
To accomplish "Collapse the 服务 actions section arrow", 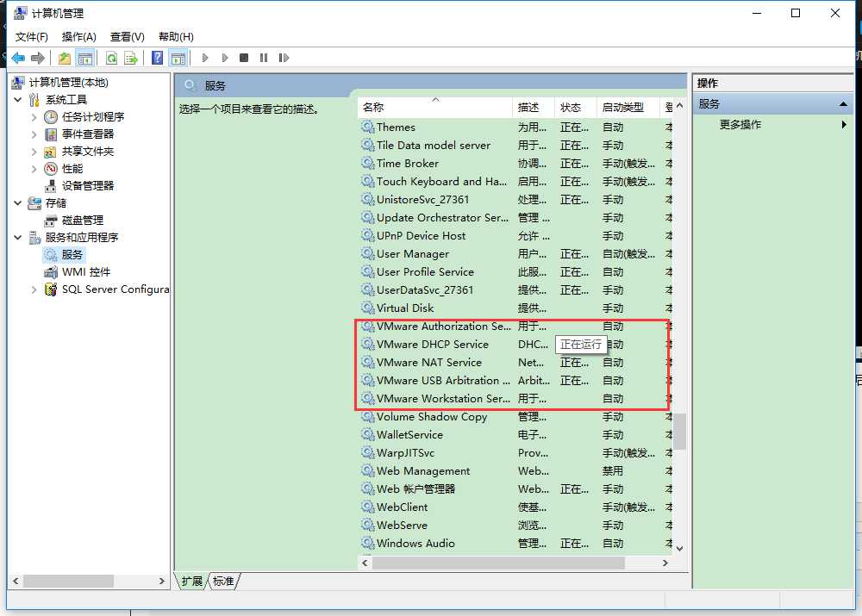I will tap(843, 104).
